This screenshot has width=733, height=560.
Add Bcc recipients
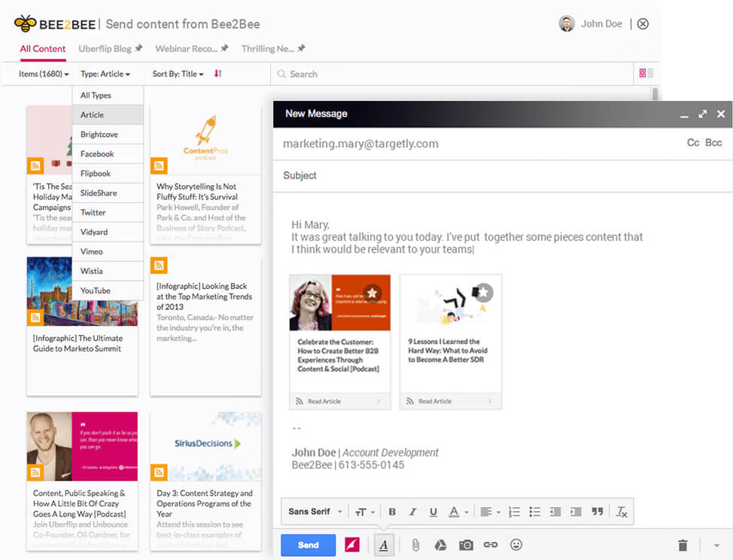713,142
